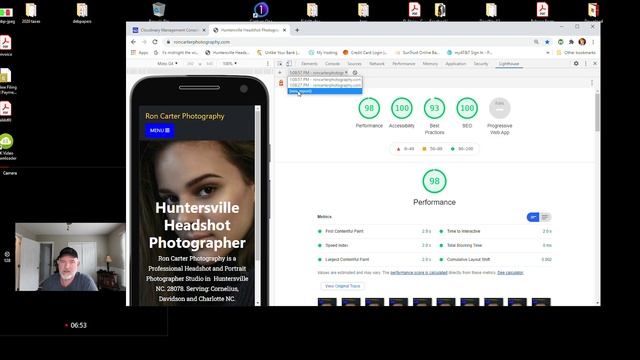Image resolution: width=640 pixels, height=360 pixels.
Task: Click the first filmstrip screenshot thumbnail
Action: pos(327,302)
